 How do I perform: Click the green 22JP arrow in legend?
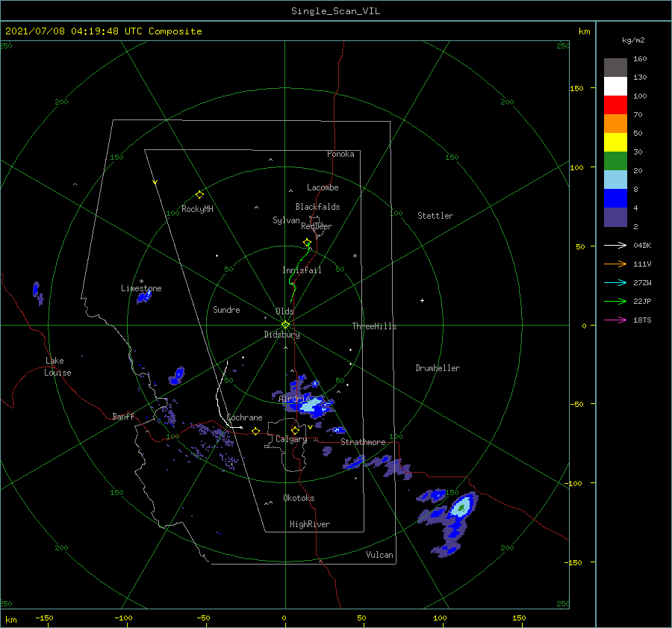pos(615,302)
